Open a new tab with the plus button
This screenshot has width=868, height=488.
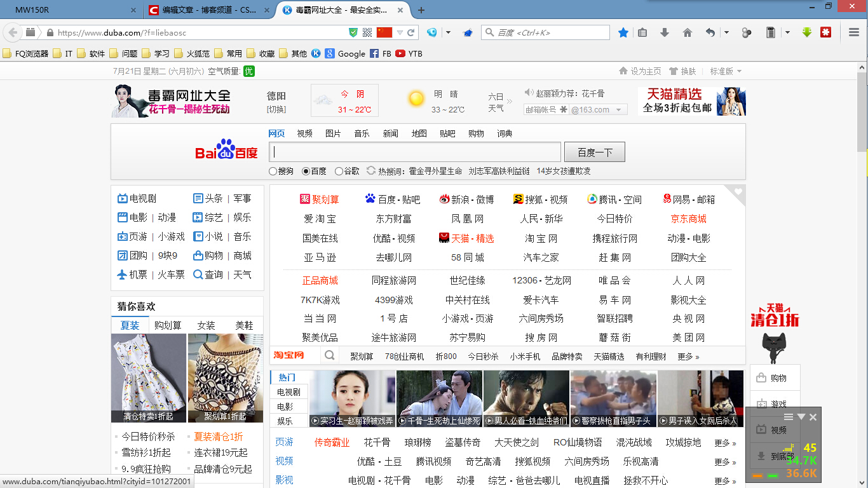[421, 10]
